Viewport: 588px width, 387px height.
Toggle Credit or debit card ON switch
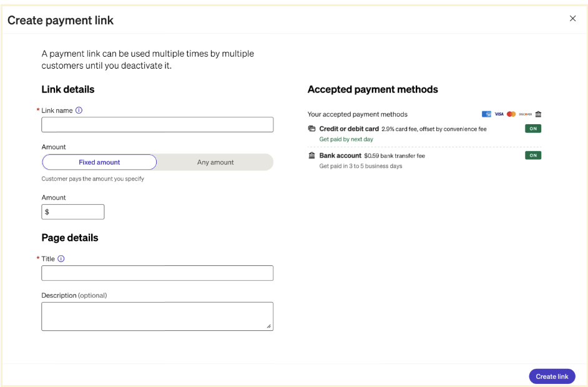point(533,129)
